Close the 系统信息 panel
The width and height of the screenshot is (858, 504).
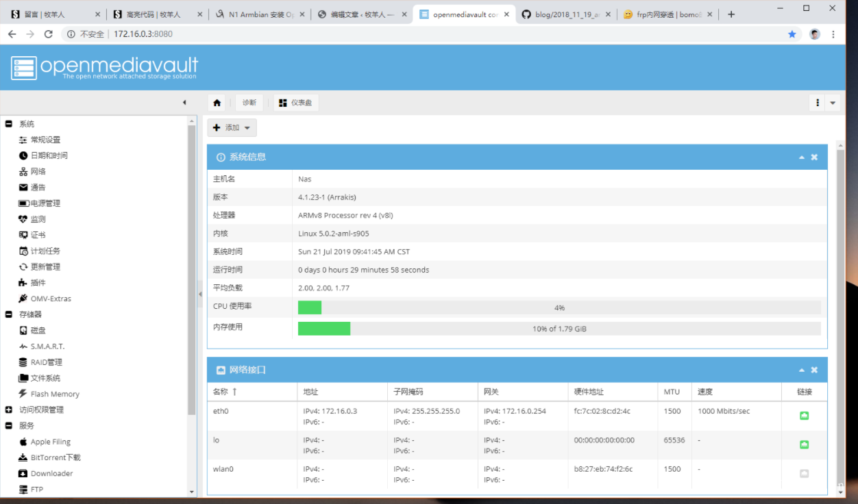click(x=814, y=157)
